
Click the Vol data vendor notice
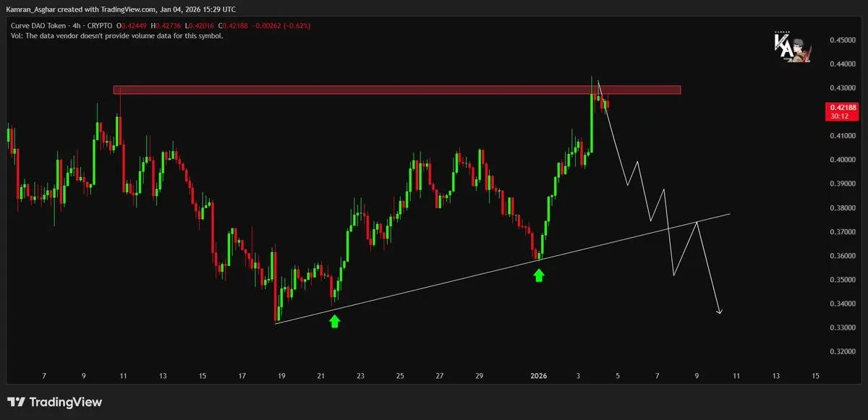pos(116,35)
